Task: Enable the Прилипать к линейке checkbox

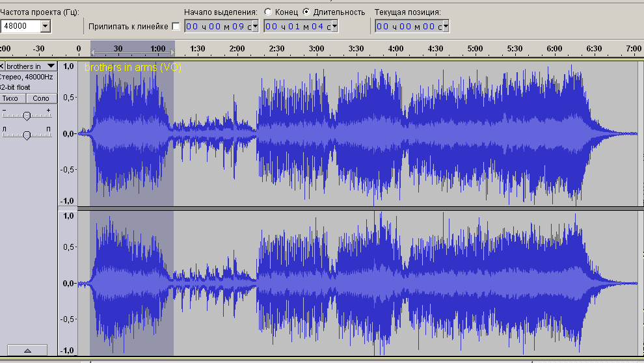Action: tap(176, 27)
